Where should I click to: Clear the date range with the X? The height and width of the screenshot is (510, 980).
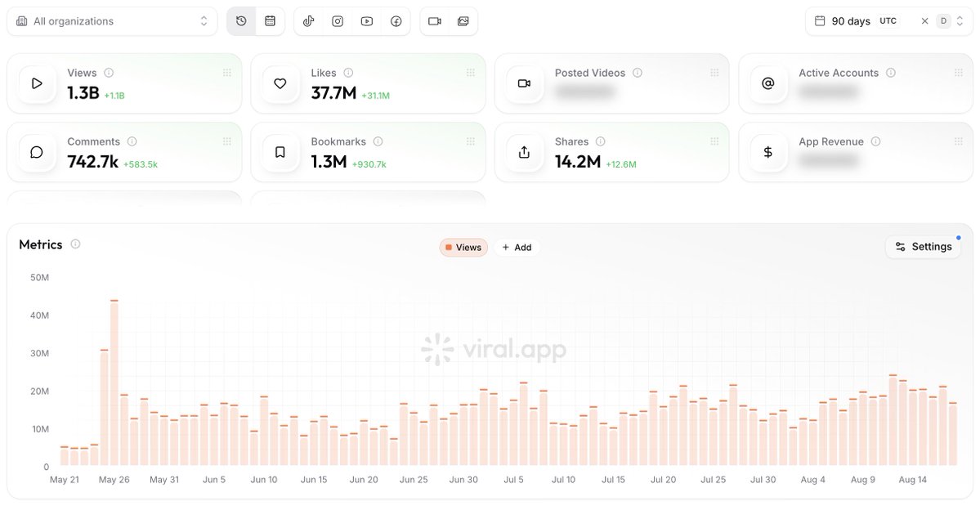[x=924, y=21]
